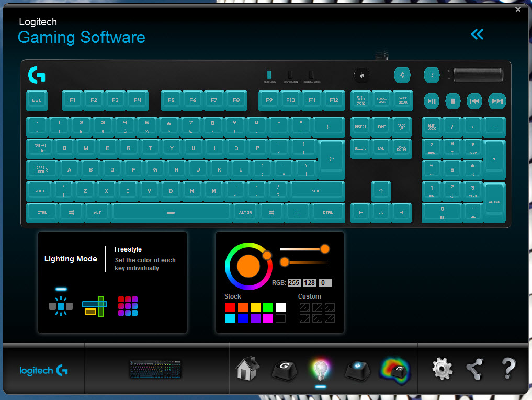Click the left SHIFT key
Viewport: 532px width, 400px height.
(39, 191)
